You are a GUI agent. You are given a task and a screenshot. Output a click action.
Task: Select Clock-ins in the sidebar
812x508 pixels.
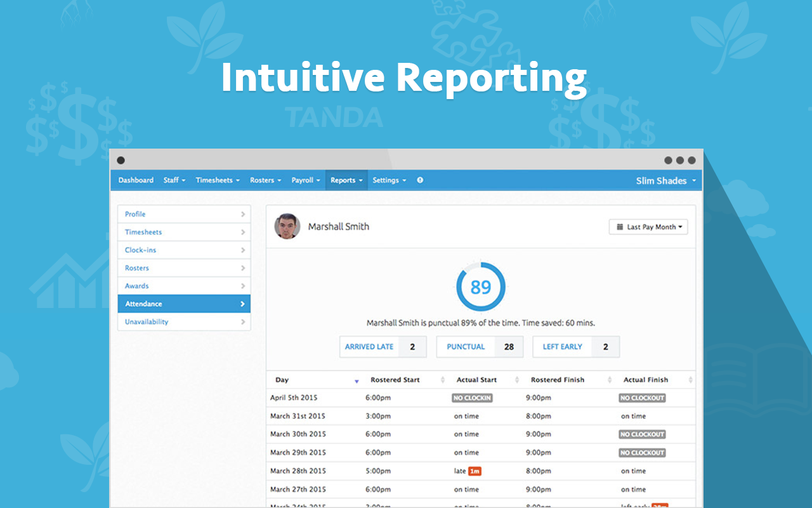tap(184, 250)
